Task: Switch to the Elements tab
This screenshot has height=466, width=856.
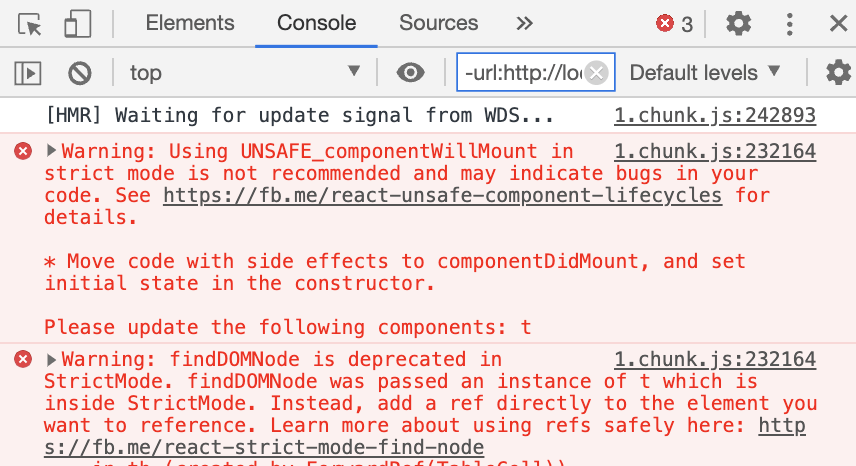Action: [x=190, y=23]
